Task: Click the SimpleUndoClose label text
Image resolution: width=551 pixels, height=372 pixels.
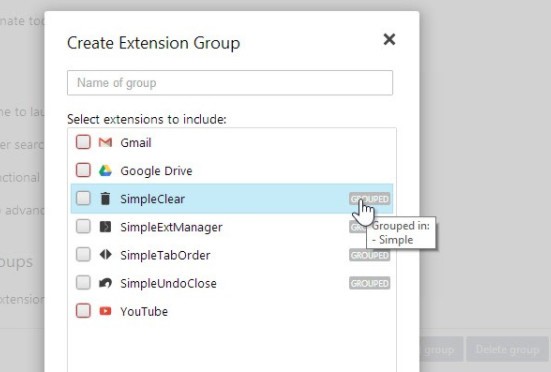Action: point(168,283)
